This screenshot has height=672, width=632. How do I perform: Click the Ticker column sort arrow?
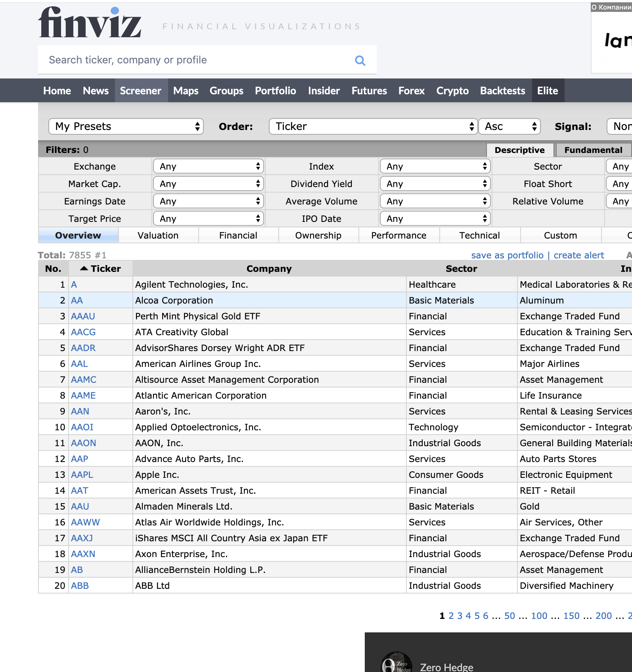84,269
